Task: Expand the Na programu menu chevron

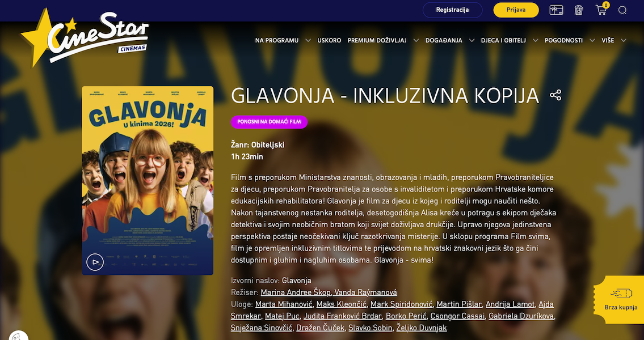Action: click(308, 40)
